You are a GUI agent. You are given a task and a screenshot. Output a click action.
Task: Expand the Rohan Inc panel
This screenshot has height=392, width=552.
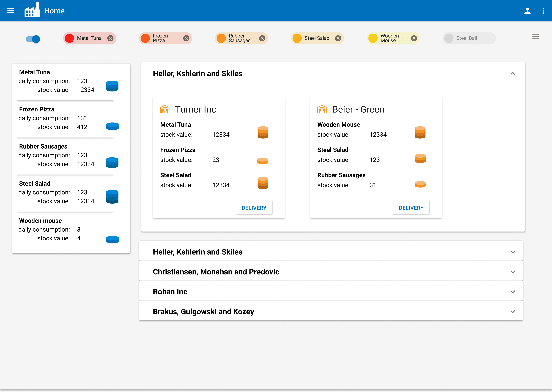pyautogui.click(x=513, y=292)
